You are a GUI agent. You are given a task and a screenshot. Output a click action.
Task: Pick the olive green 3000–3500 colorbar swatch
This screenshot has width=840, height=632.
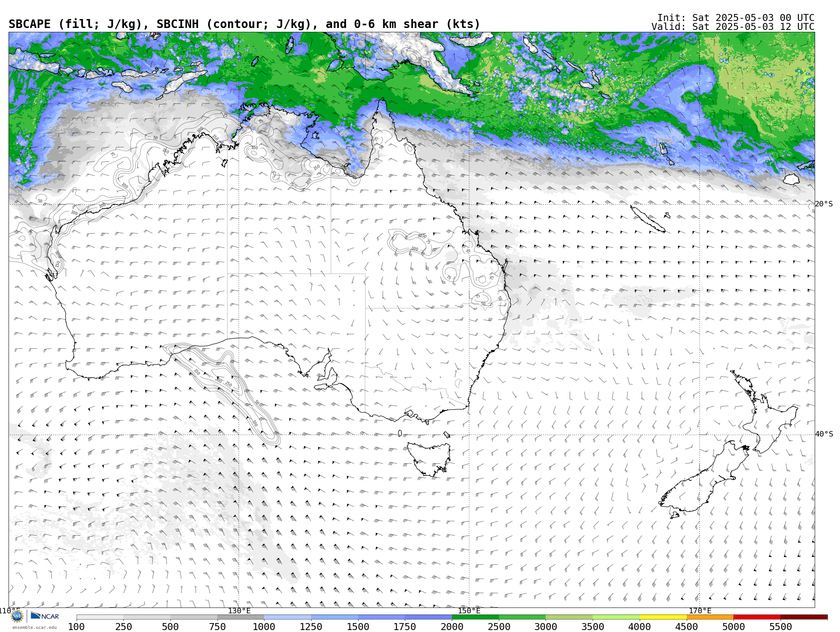point(569,617)
